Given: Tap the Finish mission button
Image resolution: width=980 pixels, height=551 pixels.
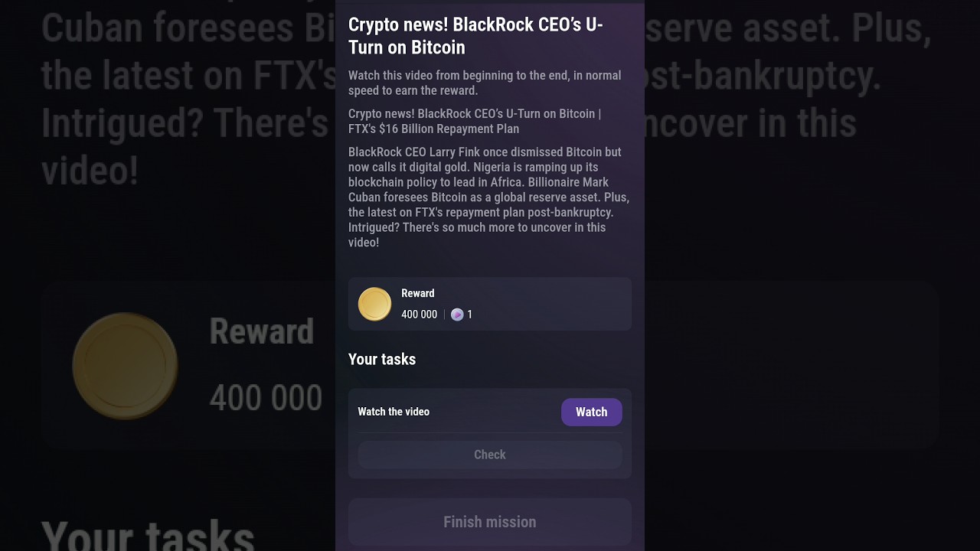Looking at the screenshot, I should [490, 522].
